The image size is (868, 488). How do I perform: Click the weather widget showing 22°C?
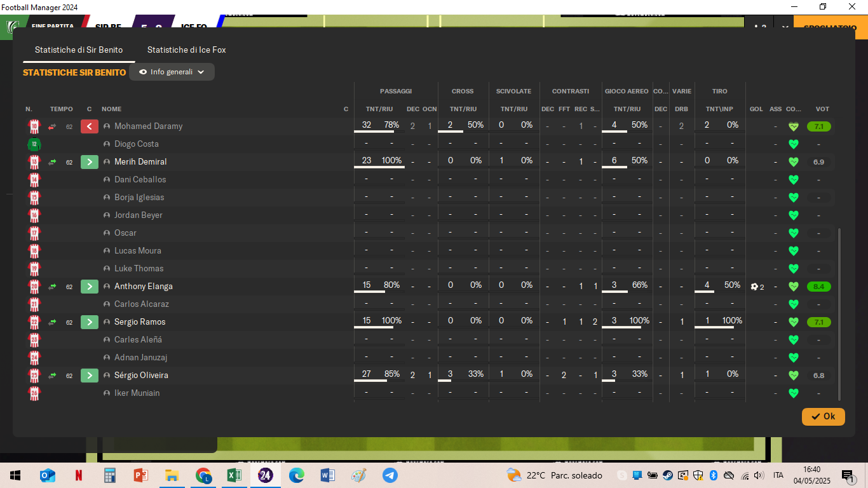pos(554,475)
